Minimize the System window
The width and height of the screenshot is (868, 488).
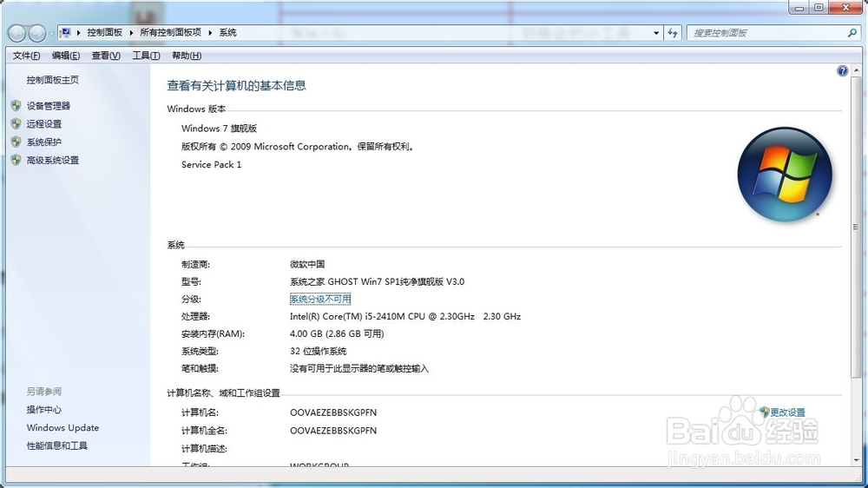click(799, 8)
